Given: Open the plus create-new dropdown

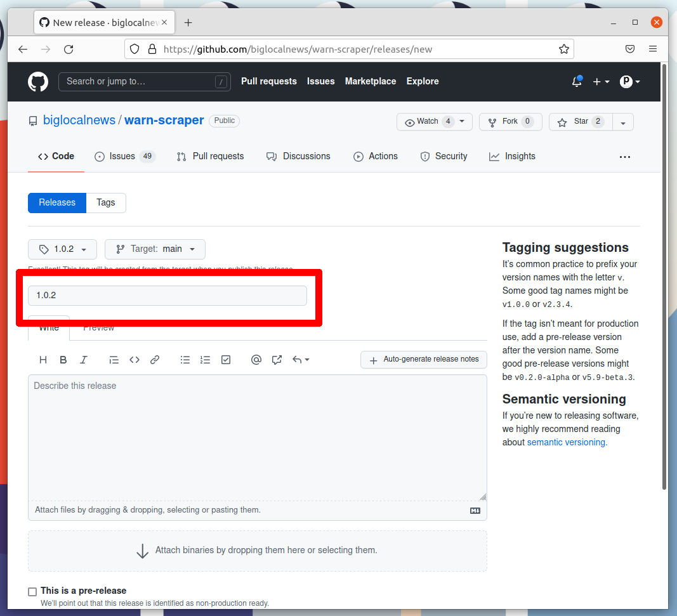Looking at the screenshot, I should coord(601,82).
